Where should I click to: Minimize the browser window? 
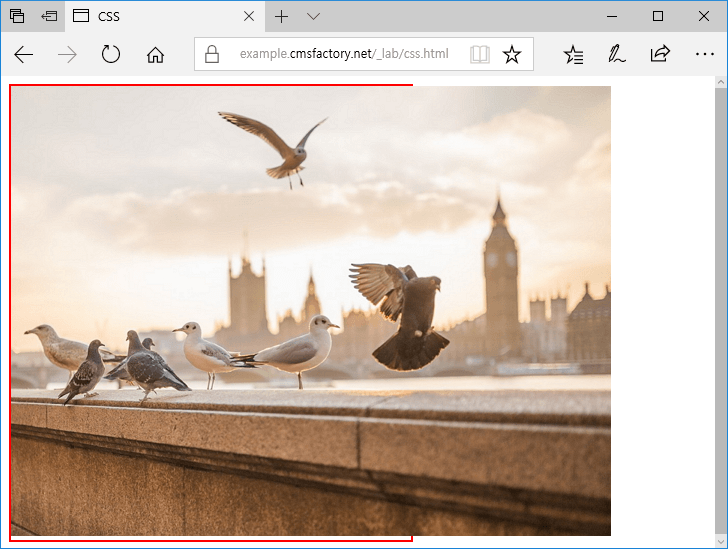(x=612, y=16)
